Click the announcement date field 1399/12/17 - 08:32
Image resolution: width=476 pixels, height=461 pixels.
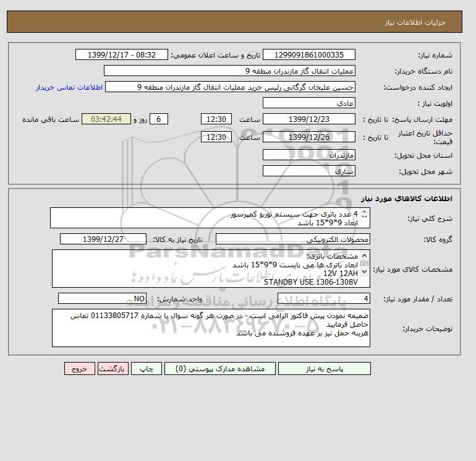[x=121, y=54]
